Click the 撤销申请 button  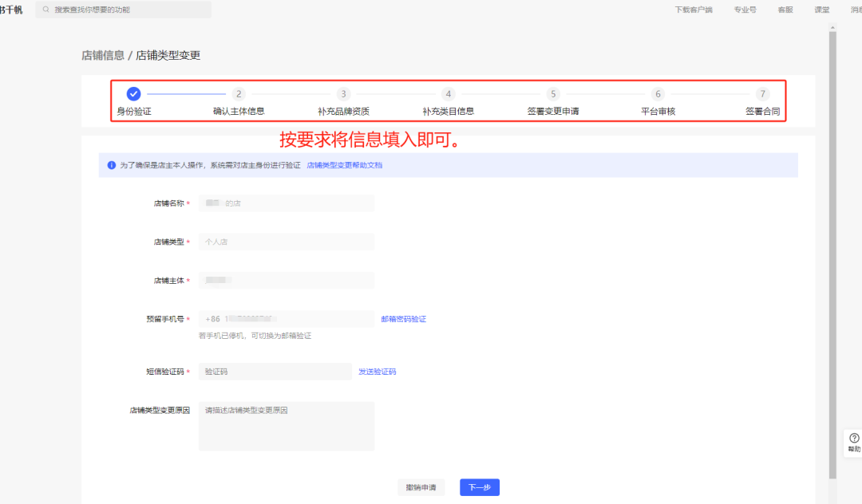click(421, 486)
